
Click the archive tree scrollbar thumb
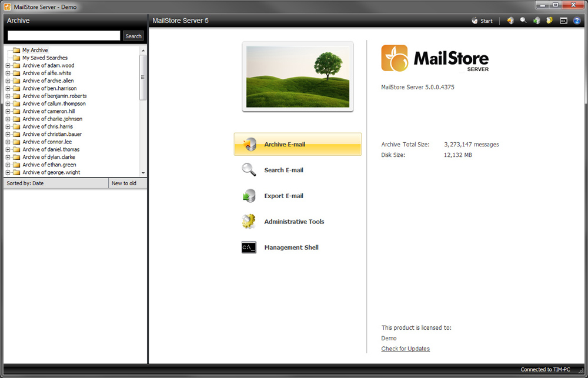[143, 77]
